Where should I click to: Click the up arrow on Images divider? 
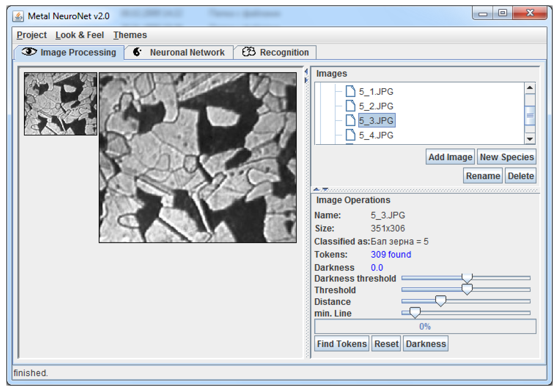(x=316, y=189)
